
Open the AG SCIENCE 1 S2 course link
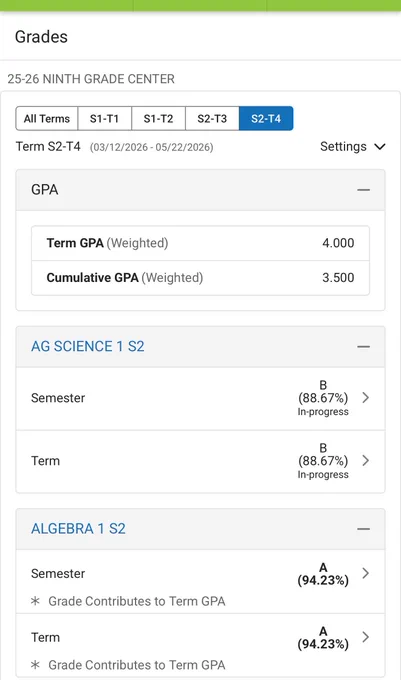pos(88,347)
